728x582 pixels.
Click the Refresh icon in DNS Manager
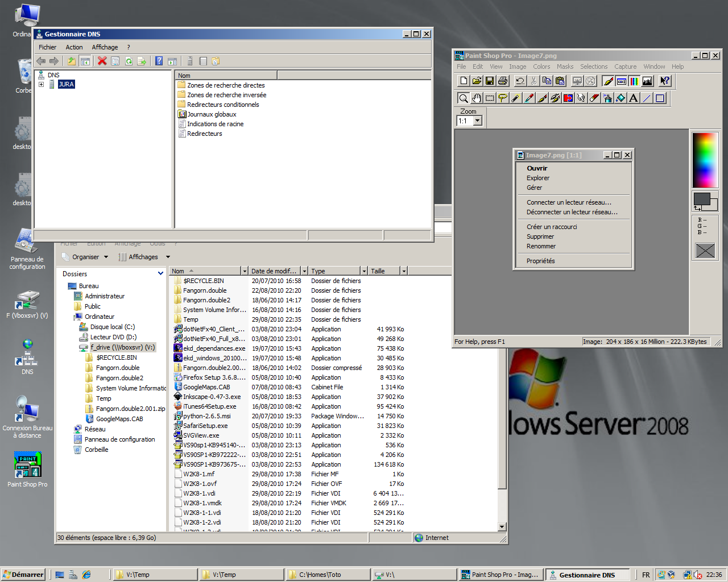(x=129, y=61)
